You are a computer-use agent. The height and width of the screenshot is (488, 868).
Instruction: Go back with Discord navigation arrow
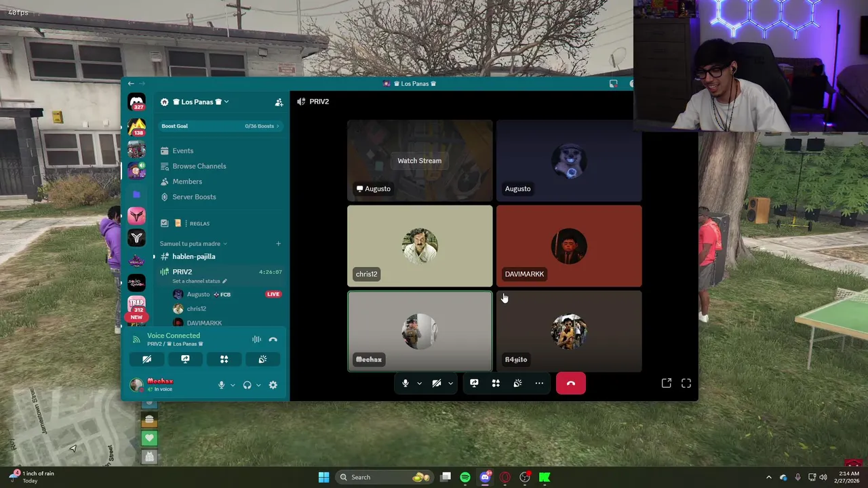131,83
